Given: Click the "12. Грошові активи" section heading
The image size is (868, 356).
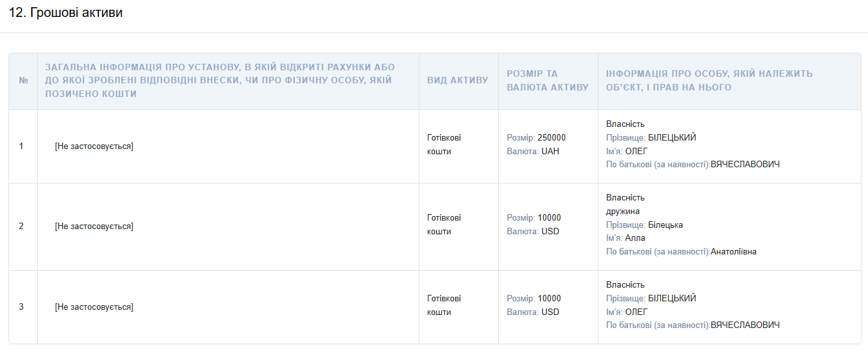Looking at the screenshot, I should [x=66, y=13].
